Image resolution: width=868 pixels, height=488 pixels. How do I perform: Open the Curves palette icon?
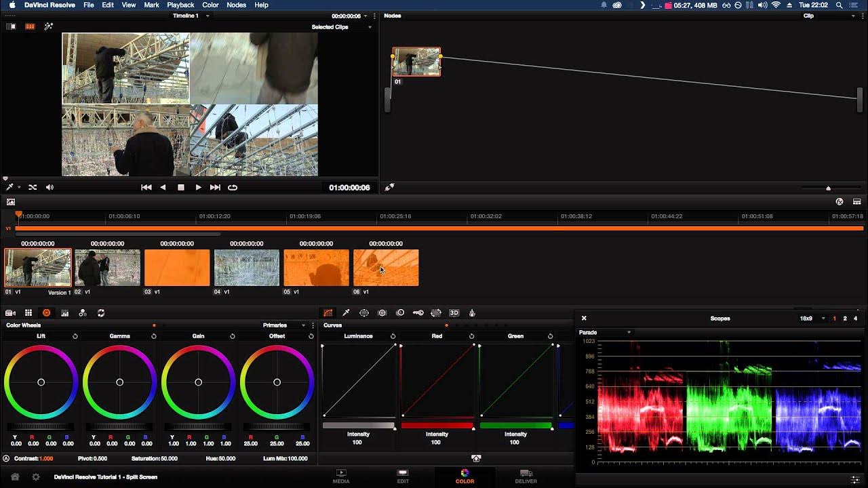tap(328, 313)
